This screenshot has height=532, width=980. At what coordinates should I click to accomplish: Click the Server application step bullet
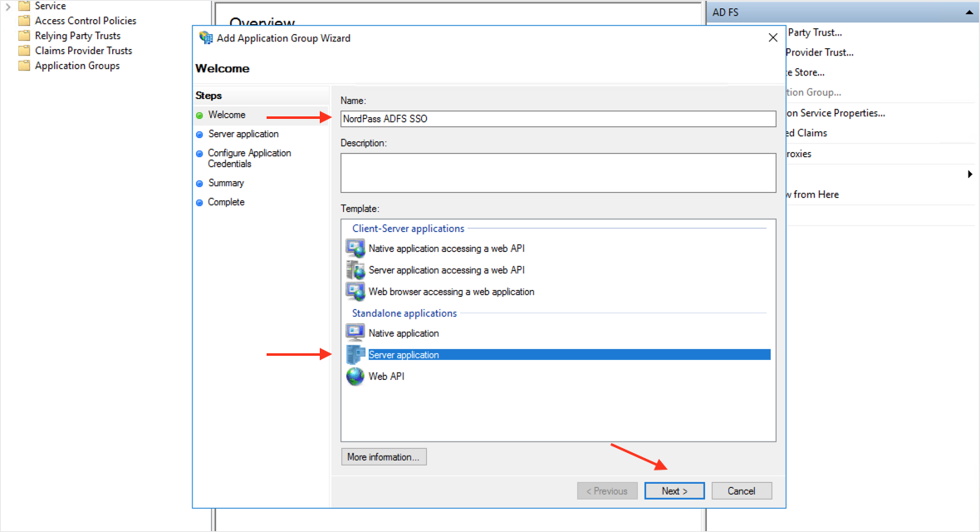pos(199,135)
